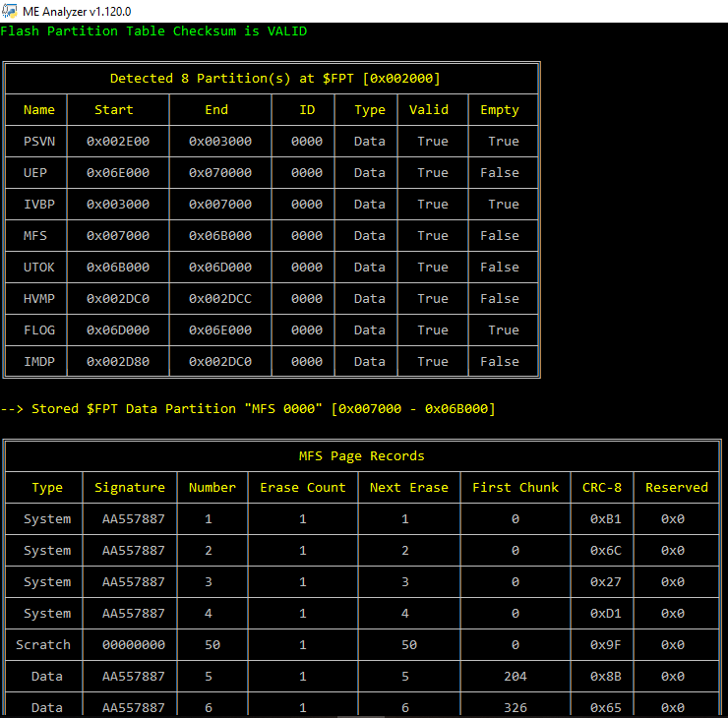Viewport: 728px width, 718px height.
Task: Click the Number value 50 in Scratch row
Action: 212,644
